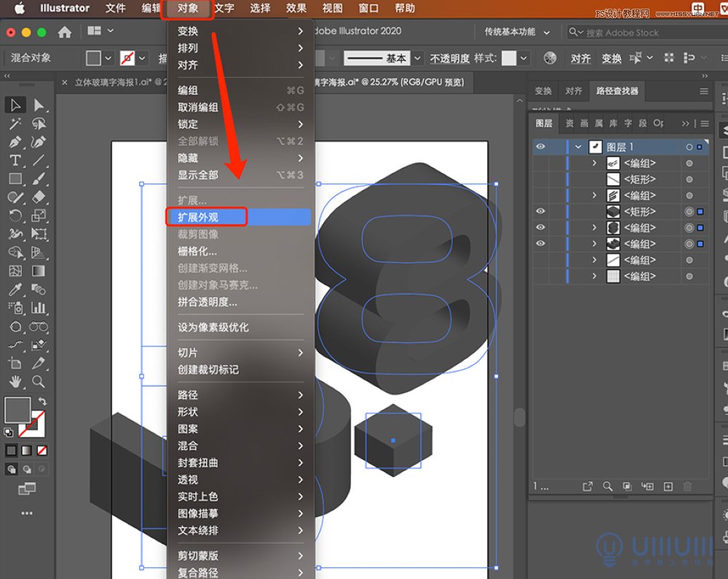Image resolution: width=728 pixels, height=579 pixels.
Task: Open the 传统基本功能 workspace dropdown
Action: click(x=515, y=32)
